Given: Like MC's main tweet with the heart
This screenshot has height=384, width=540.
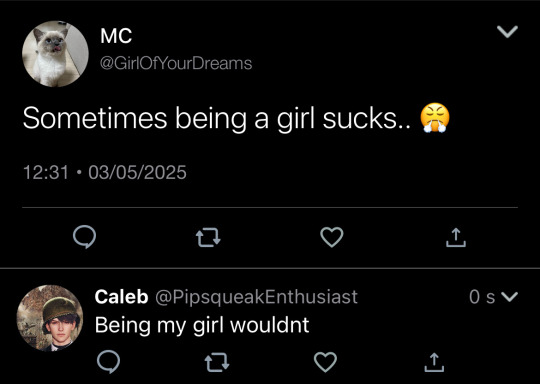Looking at the screenshot, I should [x=332, y=237].
